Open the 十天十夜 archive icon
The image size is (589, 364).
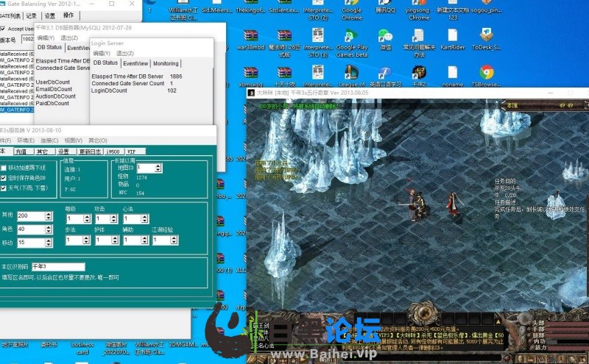(284, 76)
